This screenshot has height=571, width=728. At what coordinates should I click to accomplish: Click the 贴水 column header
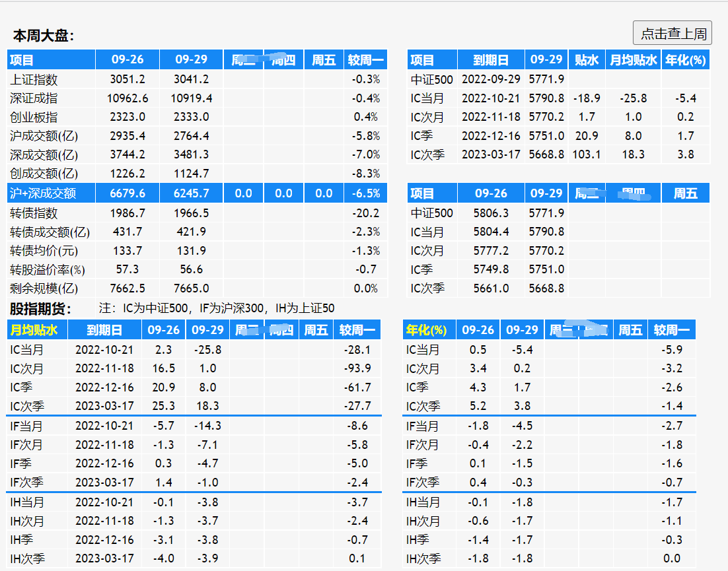(587, 60)
